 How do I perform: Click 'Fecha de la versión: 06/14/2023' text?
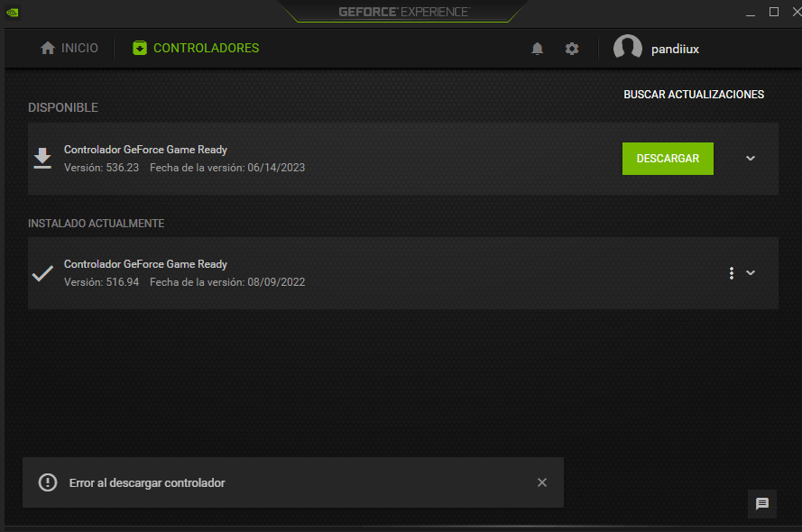227,168
